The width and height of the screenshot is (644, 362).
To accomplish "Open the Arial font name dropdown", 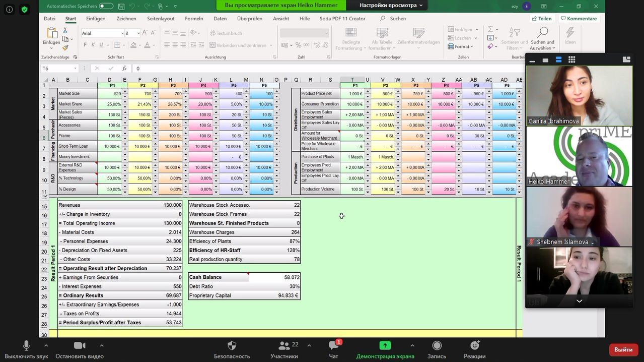I will click(x=122, y=33).
